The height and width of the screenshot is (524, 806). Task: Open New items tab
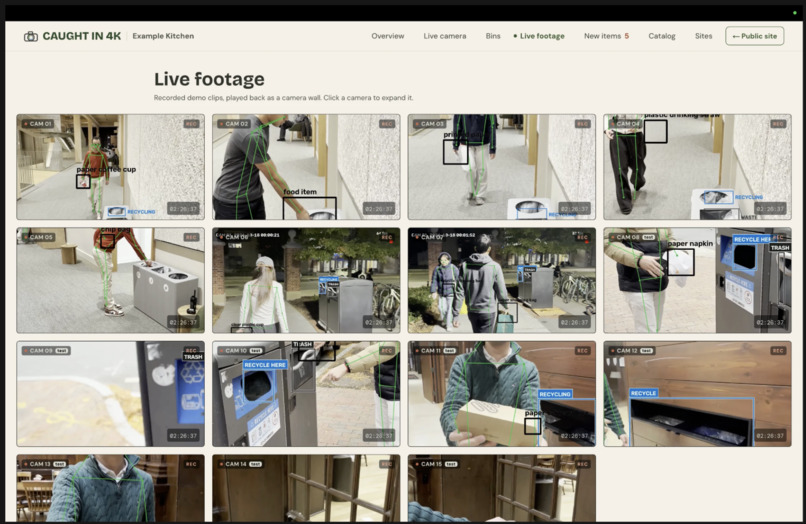coord(606,36)
